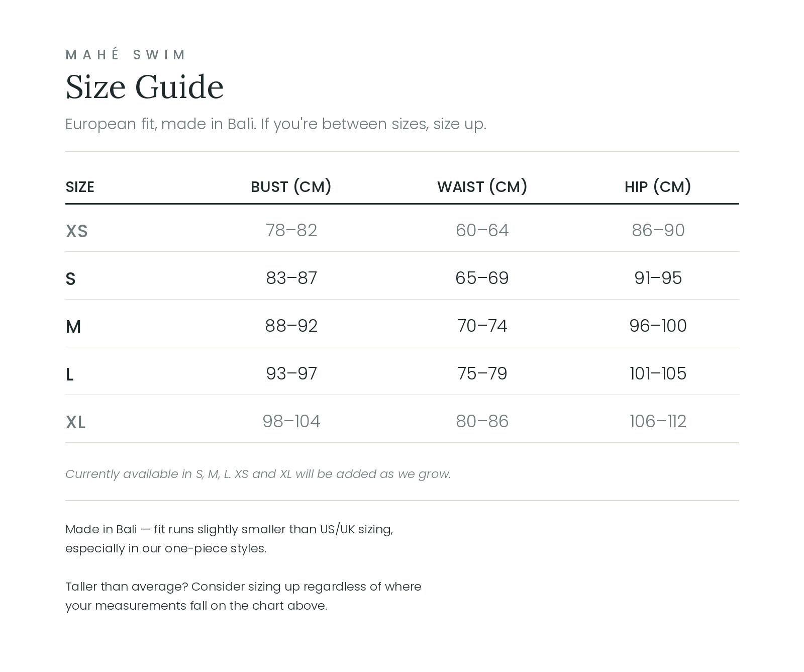Select the HIP (CM) column header
804x672 pixels.
(x=658, y=186)
